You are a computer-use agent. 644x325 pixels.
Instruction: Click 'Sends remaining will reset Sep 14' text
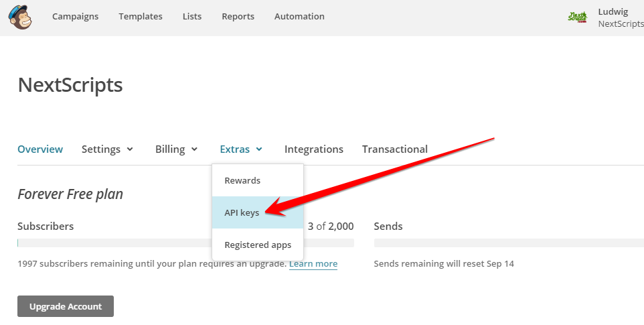444,264
